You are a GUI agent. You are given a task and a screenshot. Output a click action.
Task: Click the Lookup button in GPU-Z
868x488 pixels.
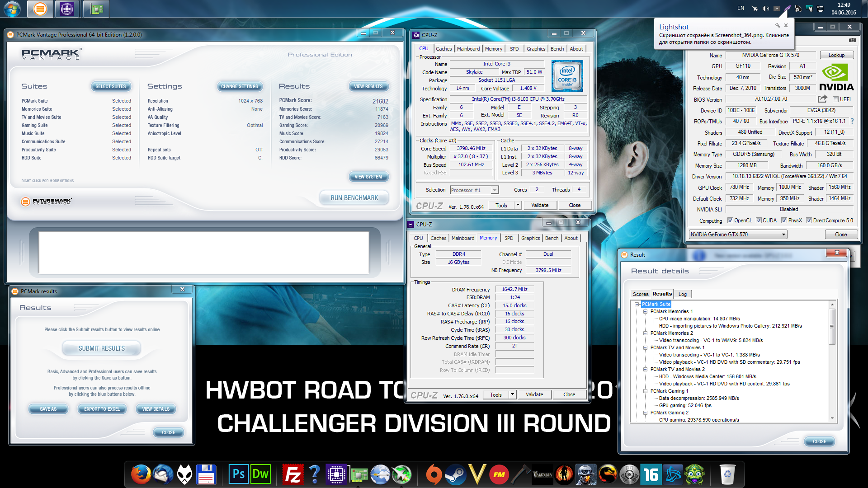point(836,55)
